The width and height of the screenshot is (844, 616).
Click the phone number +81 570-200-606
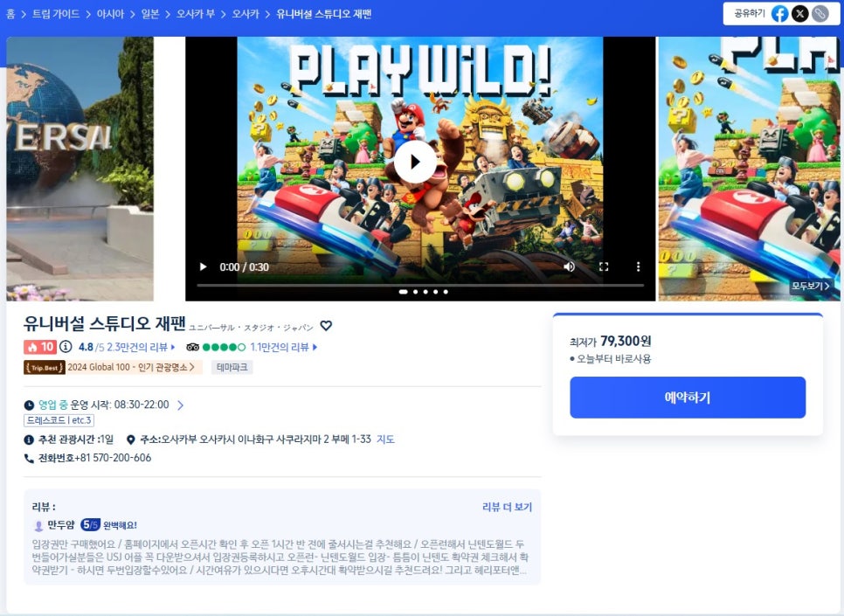coord(113,458)
